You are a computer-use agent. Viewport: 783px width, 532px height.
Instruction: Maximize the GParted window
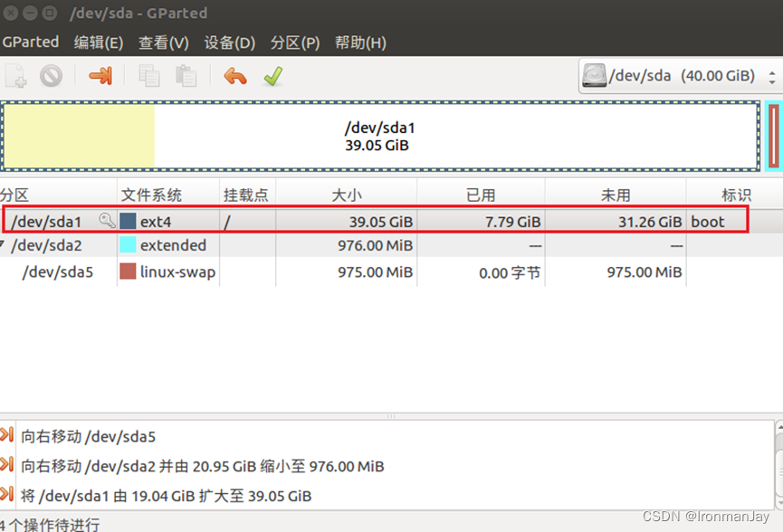[50, 13]
